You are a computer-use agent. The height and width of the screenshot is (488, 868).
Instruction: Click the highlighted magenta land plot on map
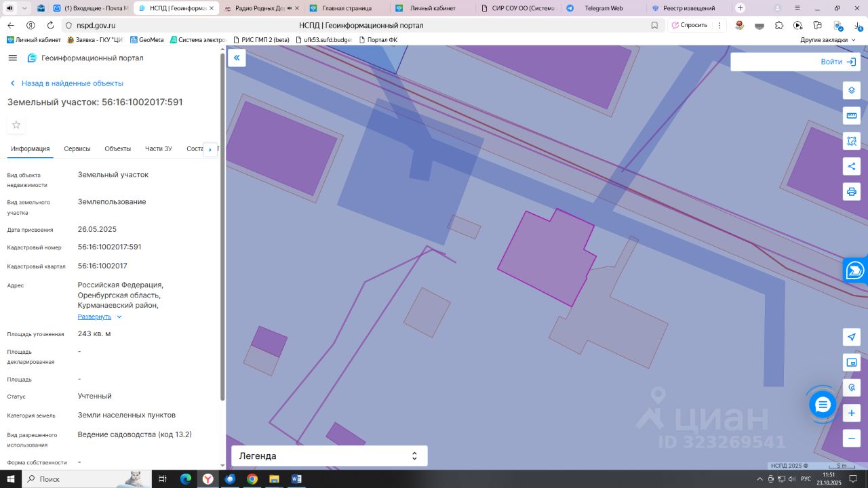(x=547, y=258)
